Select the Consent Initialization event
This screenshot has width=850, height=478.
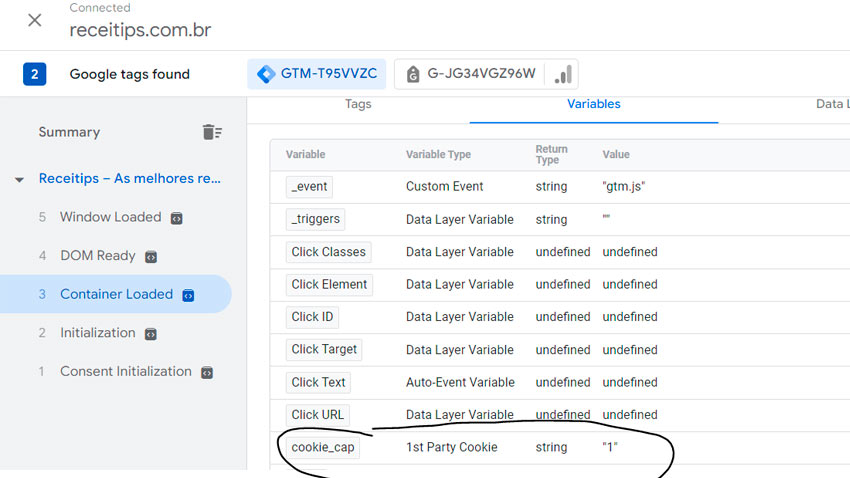point(126,371)
